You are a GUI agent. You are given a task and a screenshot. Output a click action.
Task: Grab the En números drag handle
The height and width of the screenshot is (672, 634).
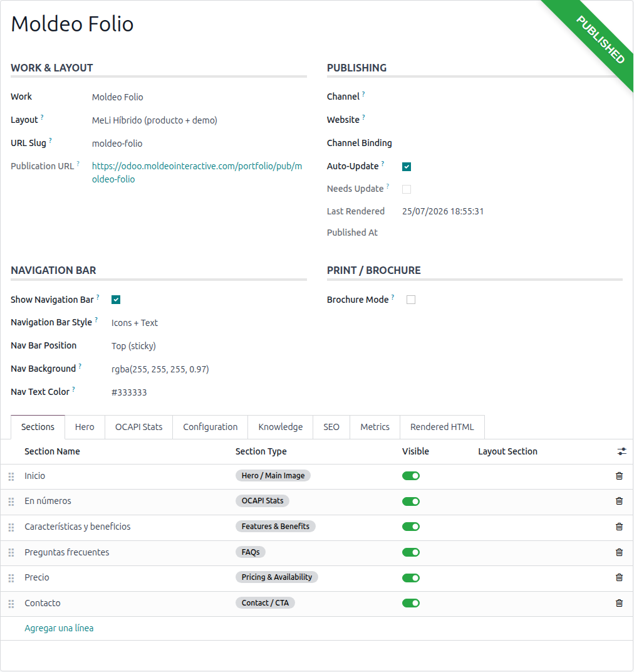point(11,501)
